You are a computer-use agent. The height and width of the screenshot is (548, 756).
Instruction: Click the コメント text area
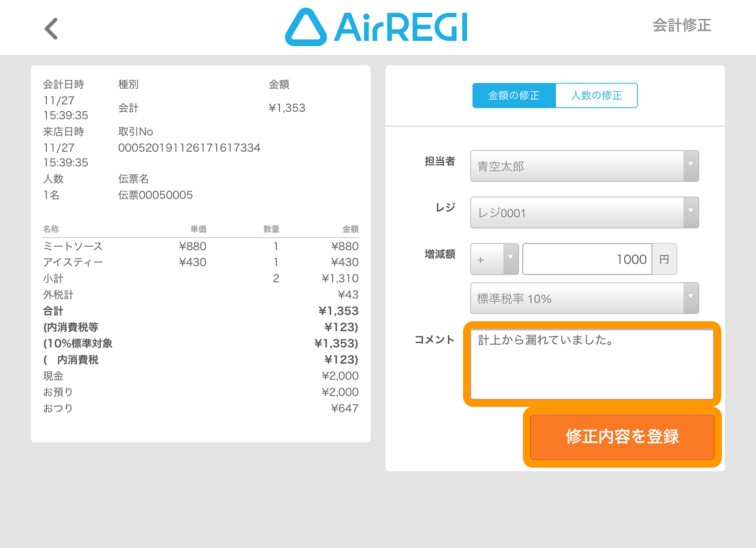(x=592, y=364)
